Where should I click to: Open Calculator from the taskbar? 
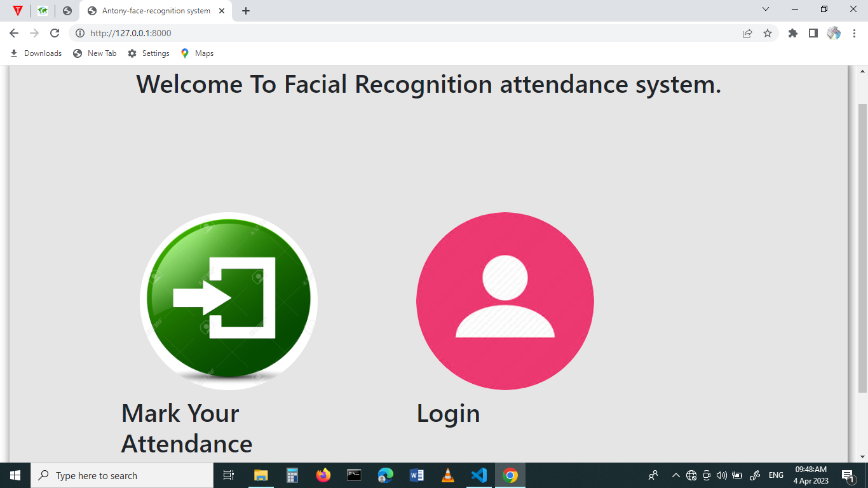tap(292, 475)
